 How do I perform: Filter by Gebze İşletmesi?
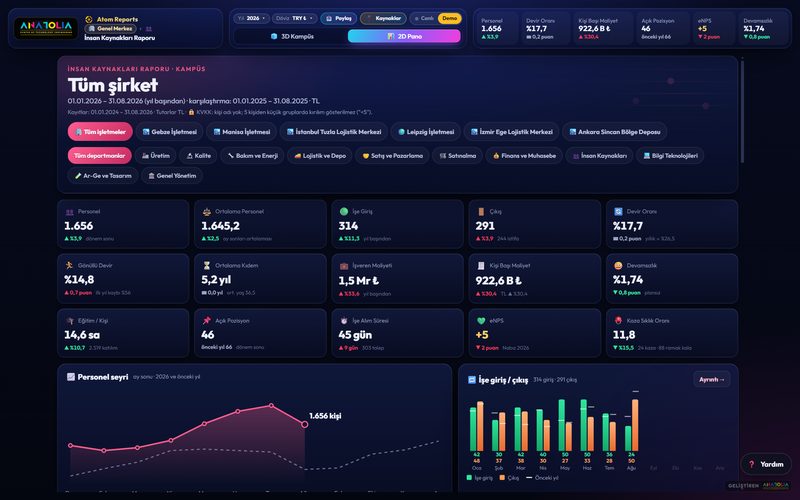[169, 132]
